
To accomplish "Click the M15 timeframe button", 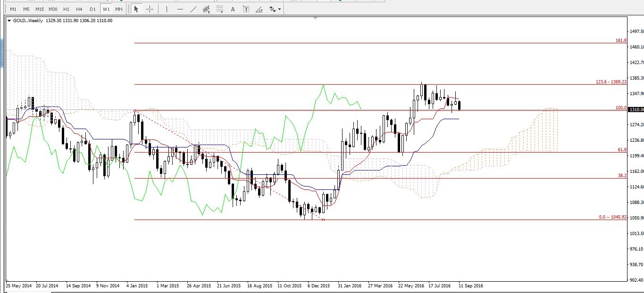I will pos(40,9).
